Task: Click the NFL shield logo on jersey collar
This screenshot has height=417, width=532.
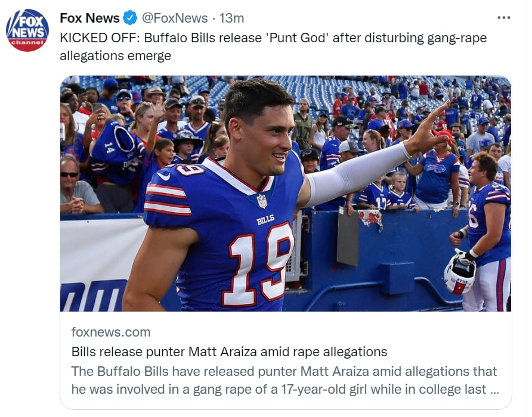Action: click(262, 201)
